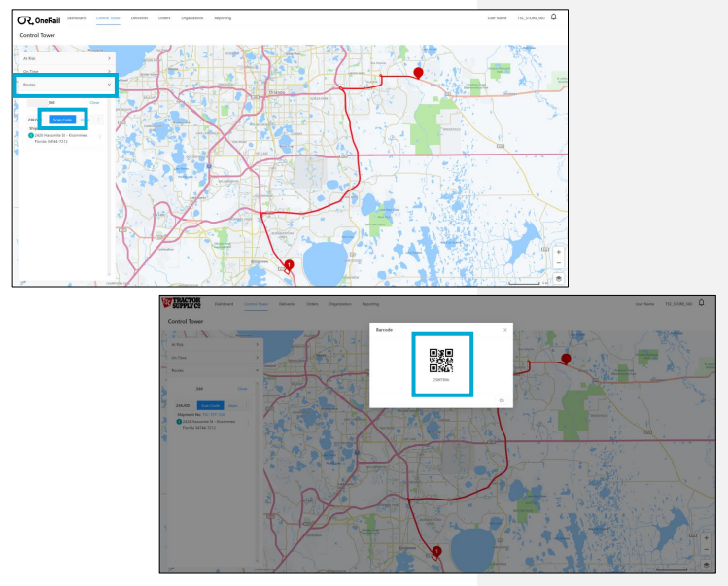Click TSC_STORE_560 label in Tractor Supply header
Screen dimensions: 728x586
pos(678,304)
